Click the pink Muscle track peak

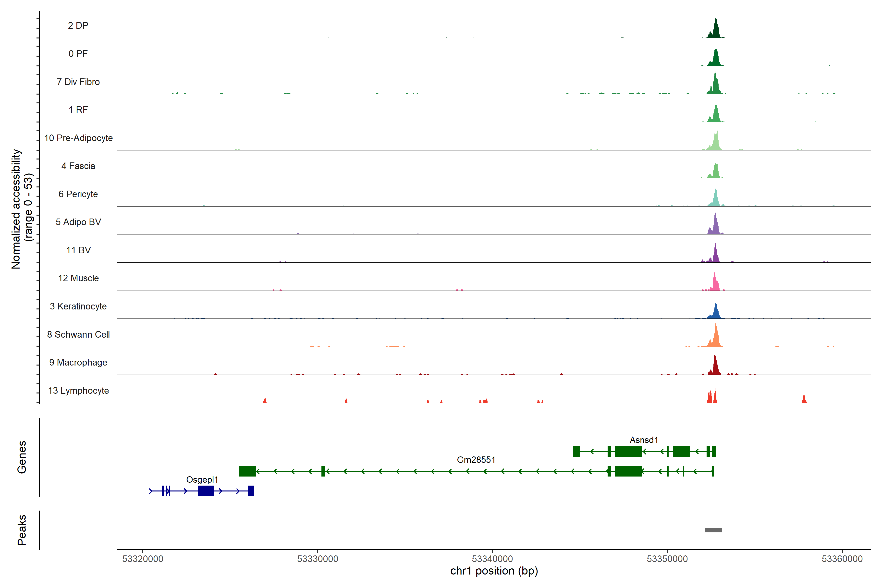pos(715,284)
